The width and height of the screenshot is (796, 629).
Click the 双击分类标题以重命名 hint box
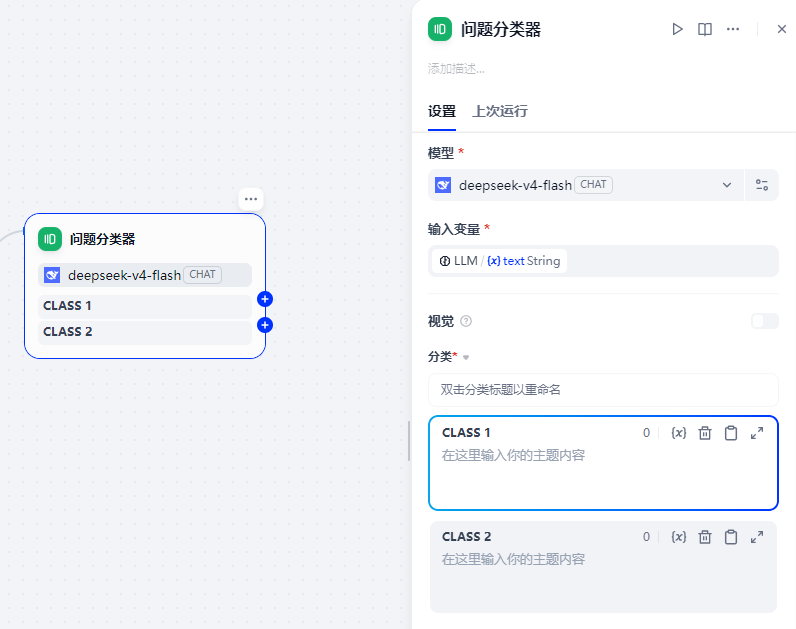coord(603,390)
